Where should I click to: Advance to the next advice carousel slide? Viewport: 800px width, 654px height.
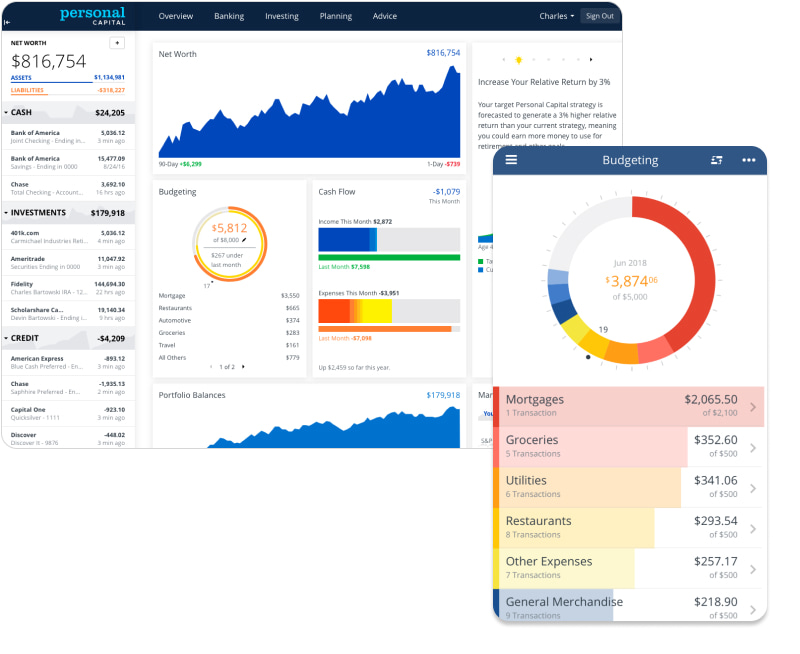(x=591, y=60)
